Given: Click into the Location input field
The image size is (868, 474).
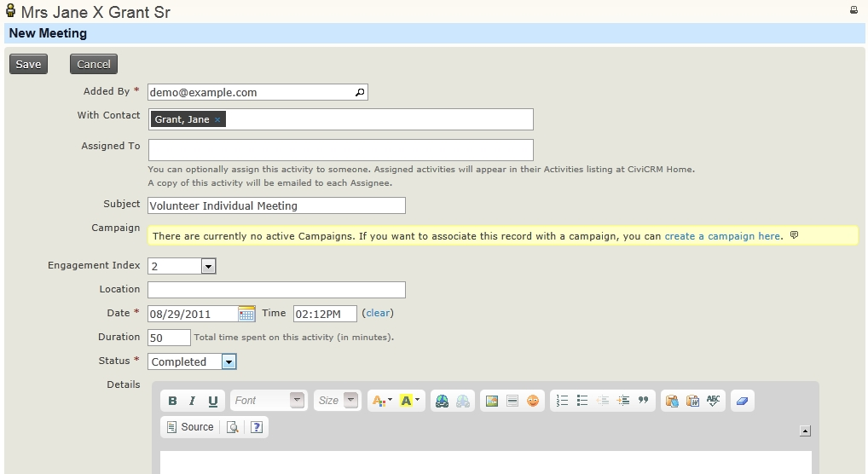Looking at the screenshot, I should [276, 290].
